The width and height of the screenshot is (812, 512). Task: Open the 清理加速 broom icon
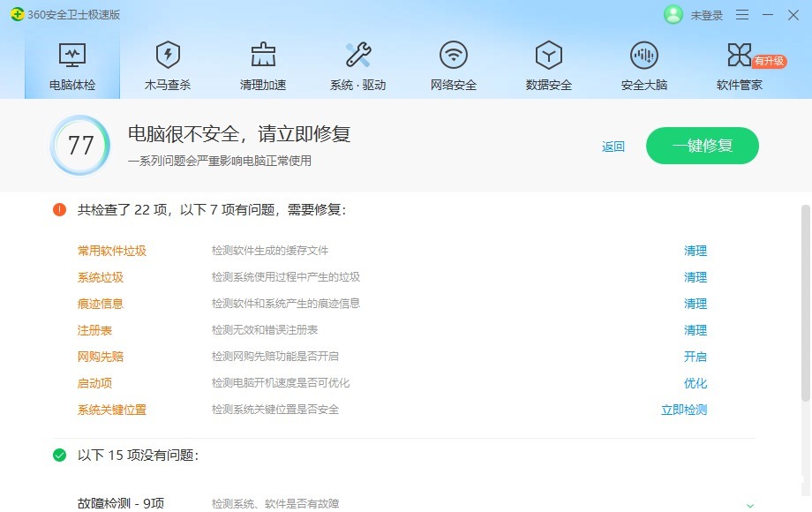pos(263,55)
